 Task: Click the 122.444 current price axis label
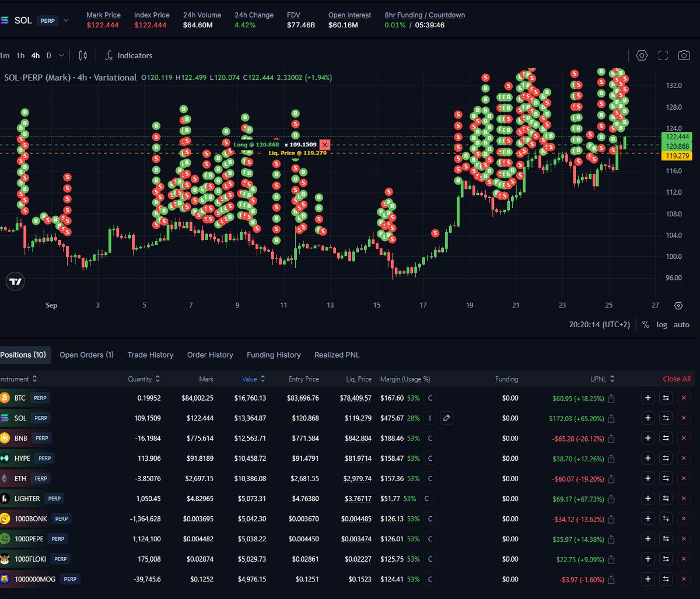pyautogui.click(x=677, y=136)
